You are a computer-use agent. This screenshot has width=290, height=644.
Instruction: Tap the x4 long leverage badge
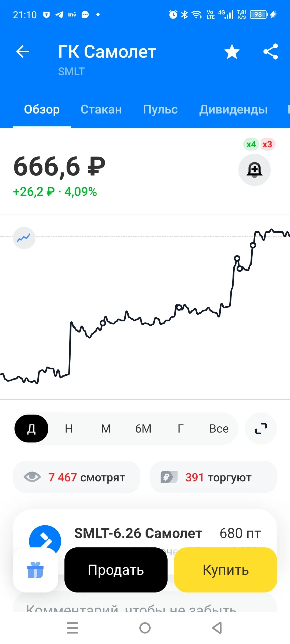pyautogui.click(x=251, y=144)
